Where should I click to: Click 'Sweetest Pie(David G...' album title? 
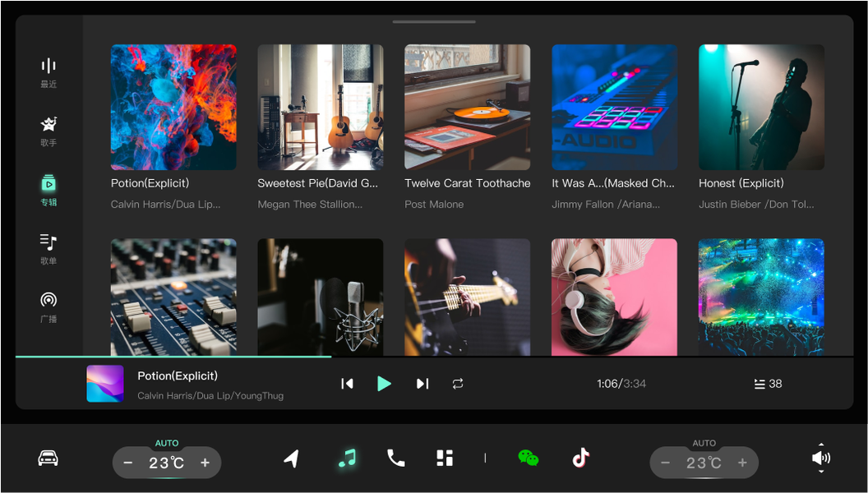(318, 183)
